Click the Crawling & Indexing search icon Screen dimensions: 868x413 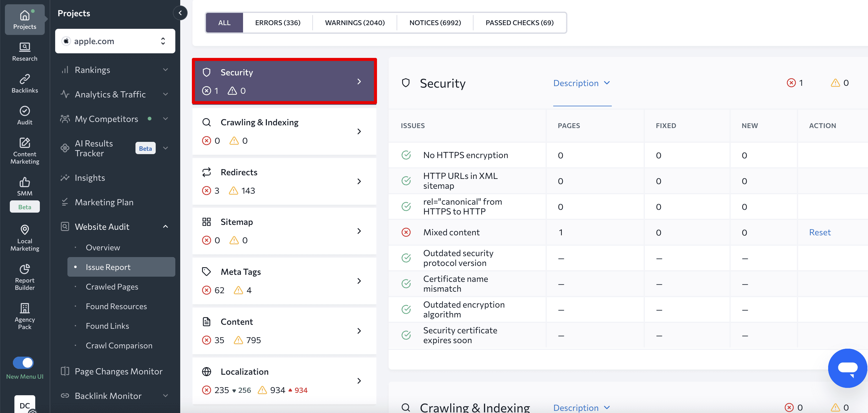click(207, 122)
